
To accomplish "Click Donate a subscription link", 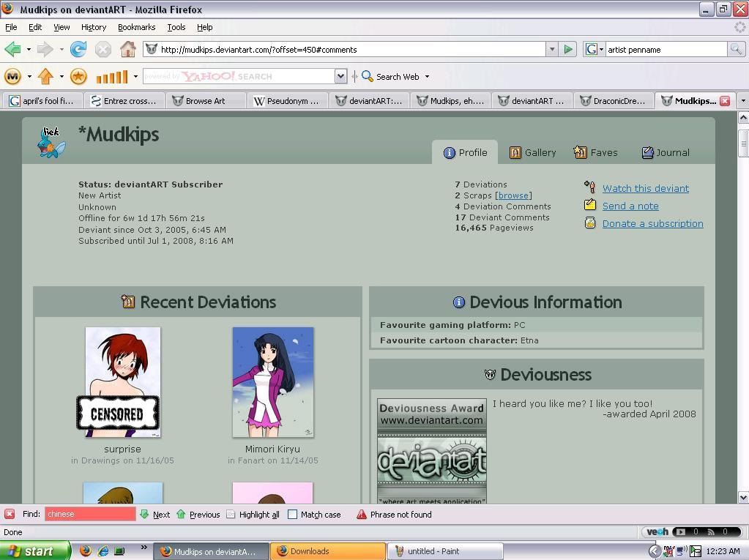I will (x=652, y=223).
